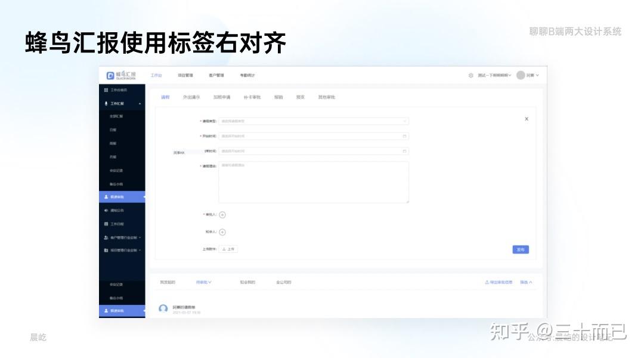This screenshot has height=358, width=644.
Task: Click the 通知公告 speaker icon in sidebar
Action: (x=106, y=211)
